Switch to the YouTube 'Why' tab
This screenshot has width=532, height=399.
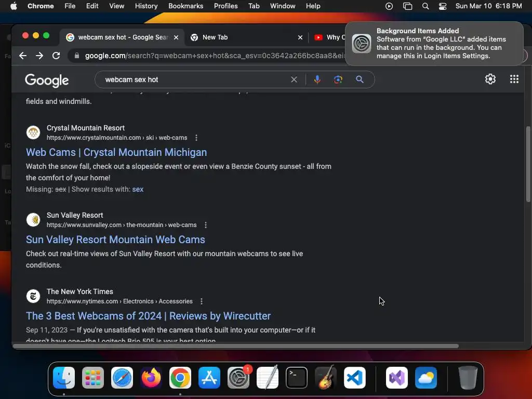(x=329, y=37)
